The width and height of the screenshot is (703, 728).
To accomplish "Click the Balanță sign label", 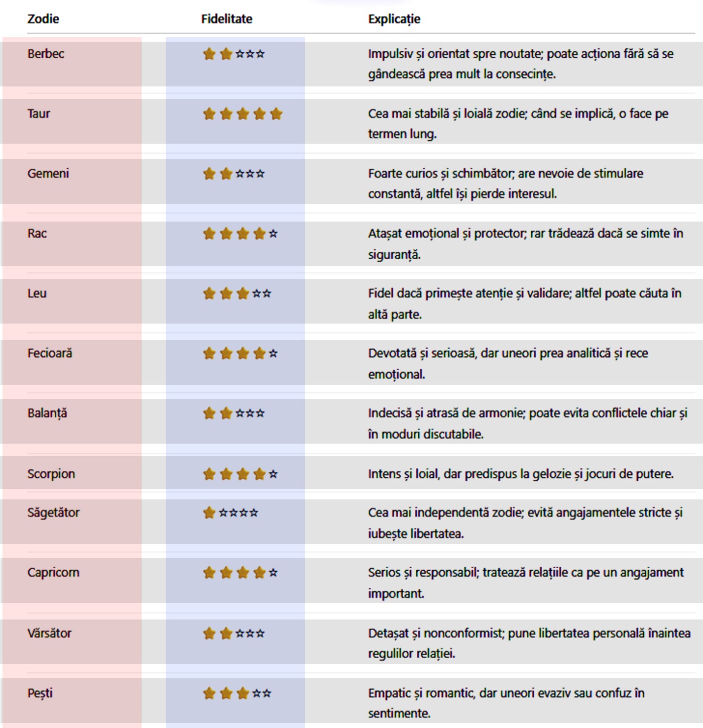I will coord(47,413).
